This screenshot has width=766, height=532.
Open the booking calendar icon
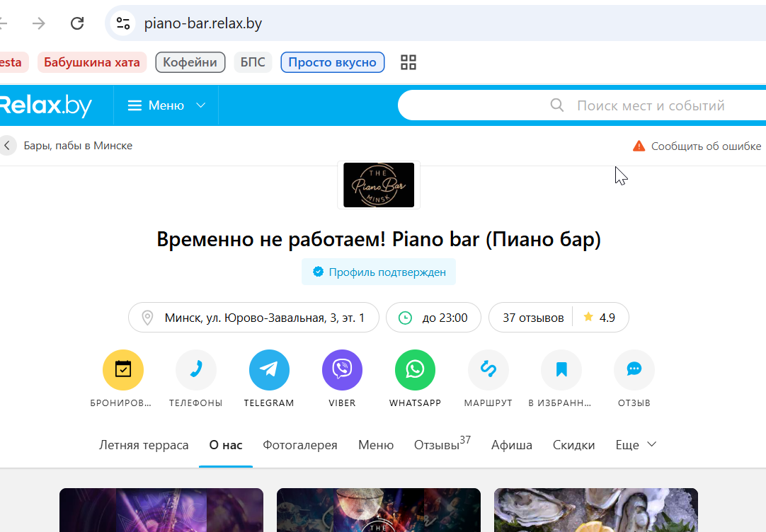click(123, 369)
